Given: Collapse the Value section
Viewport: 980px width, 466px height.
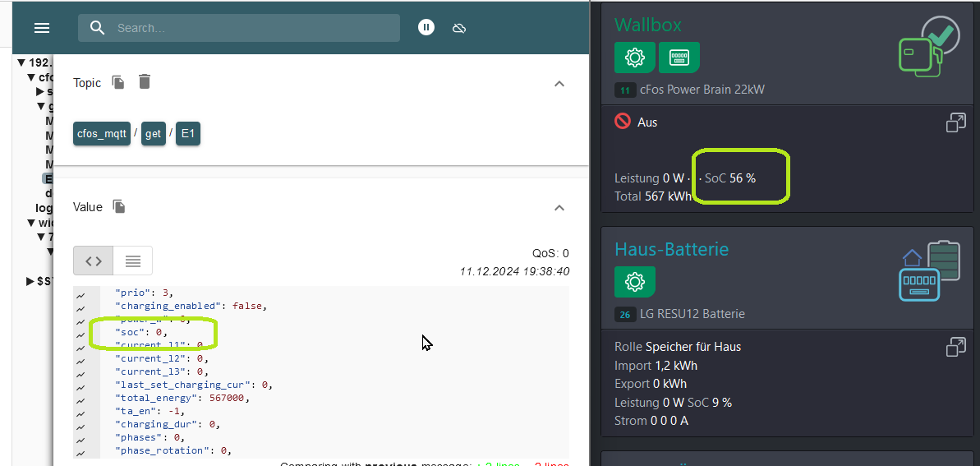Looking at the screenshot, I should pyautogui.click(x=559, y=207).
